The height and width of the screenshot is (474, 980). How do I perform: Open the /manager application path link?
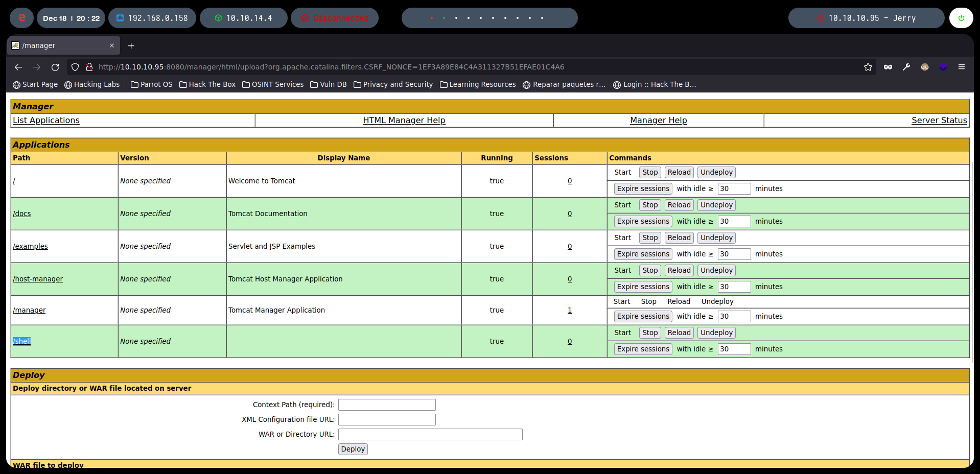29,310
